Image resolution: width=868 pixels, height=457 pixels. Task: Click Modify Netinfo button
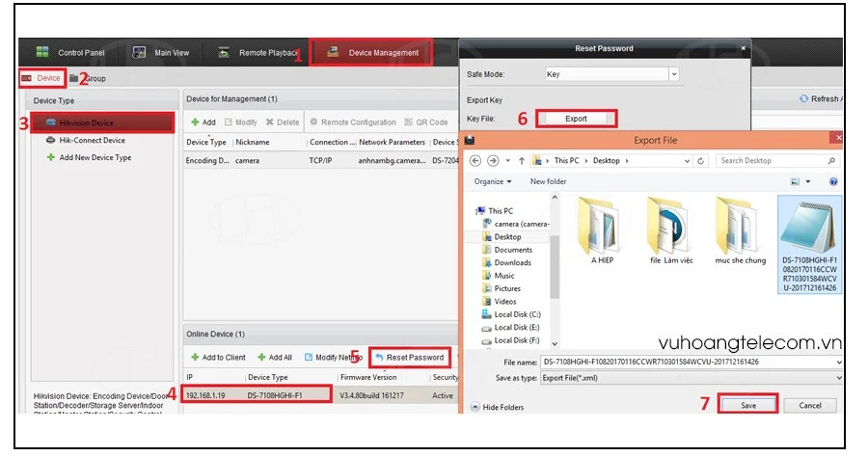coord(334,358)
